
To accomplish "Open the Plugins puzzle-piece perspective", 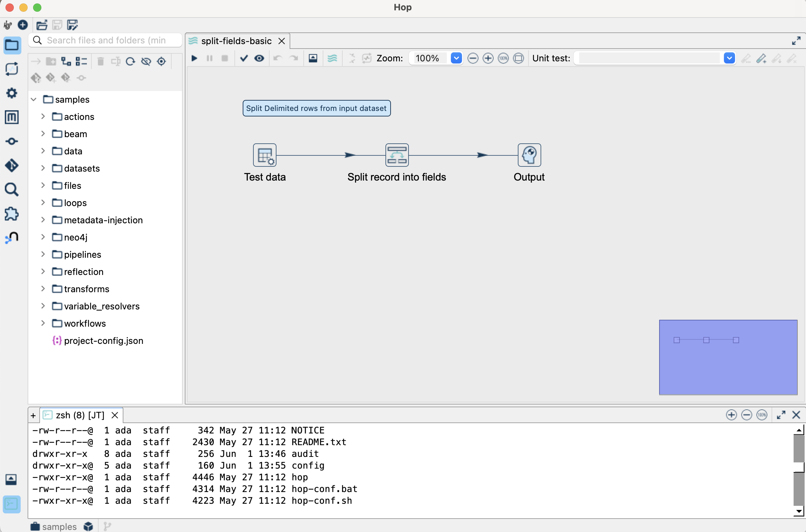I will [x=12, y=214].
